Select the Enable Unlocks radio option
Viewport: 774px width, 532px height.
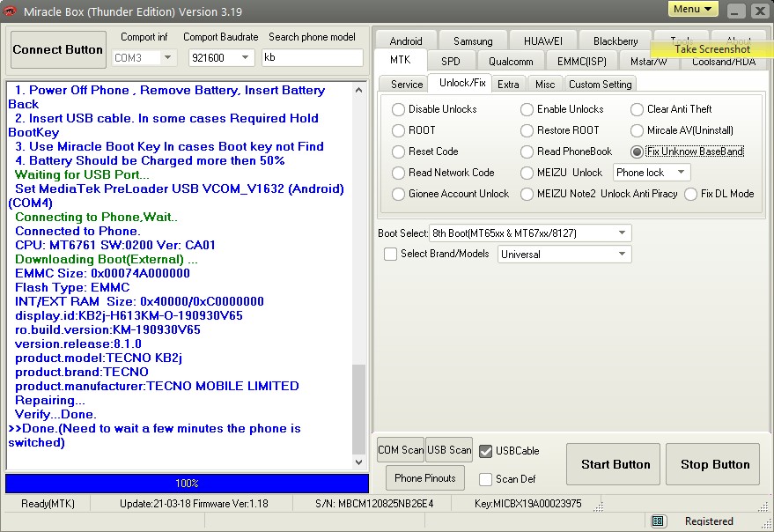pos(527,109)
